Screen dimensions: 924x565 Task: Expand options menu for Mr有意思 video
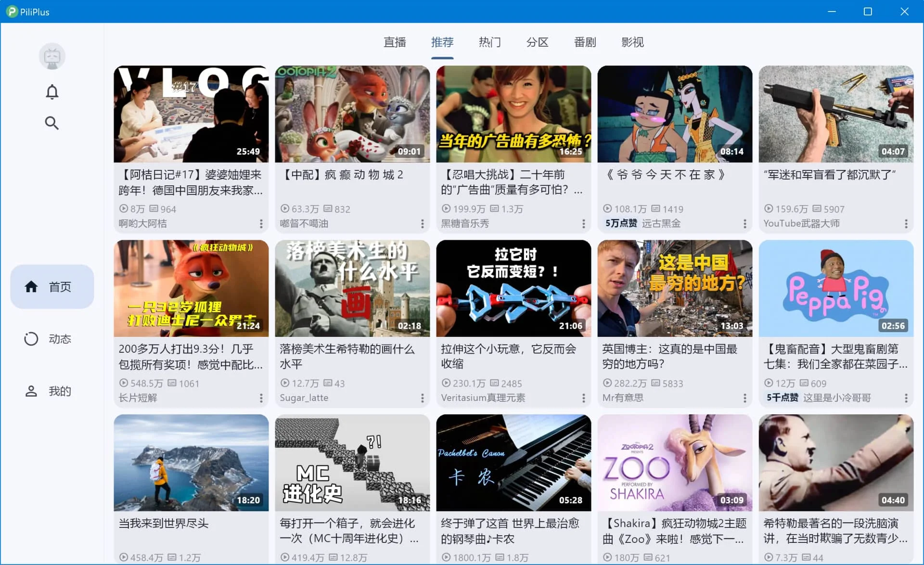(744, 398)
